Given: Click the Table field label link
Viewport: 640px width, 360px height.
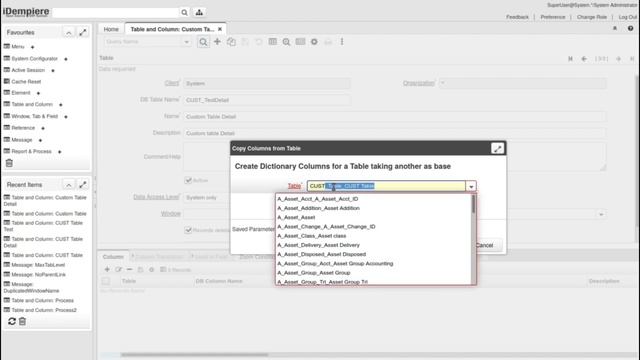Looking at the screenshot, I should tap(294, 186).
